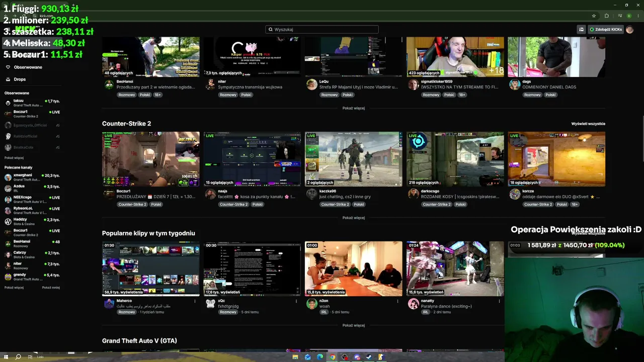Open Drops in the sidebar menu
The height and width of the screenshot is (362, 644).
[x=20, y=79]
